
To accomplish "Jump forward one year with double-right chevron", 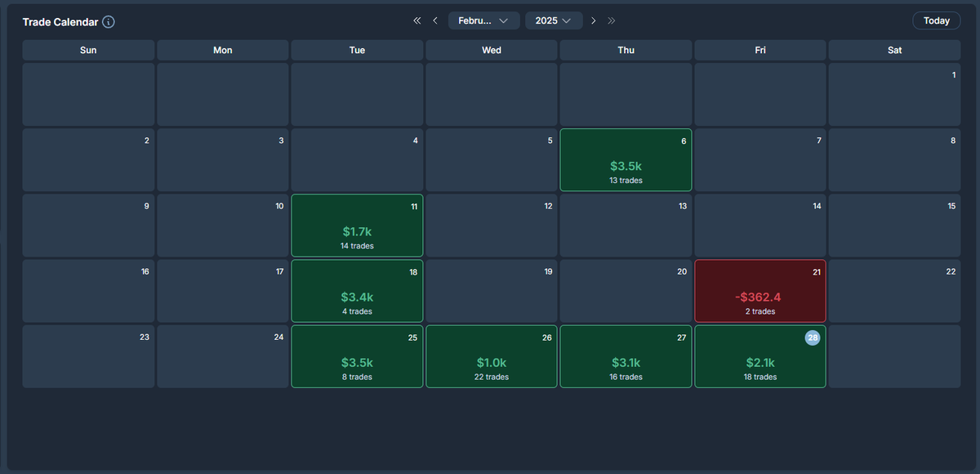I will (x=612, y=20).
